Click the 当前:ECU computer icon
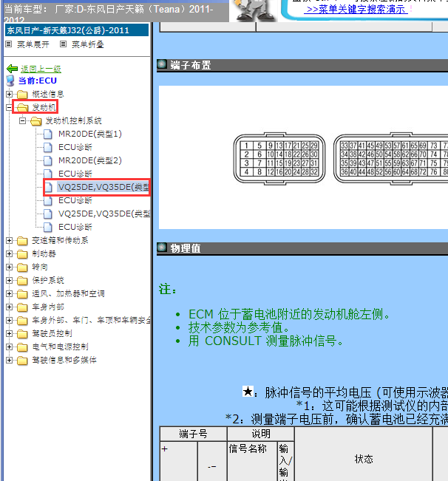The width and height of the screenshot is (448, 481). pos(10,81)
